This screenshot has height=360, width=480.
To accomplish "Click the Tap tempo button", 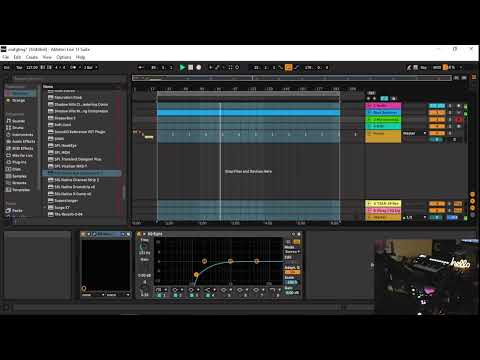I will click(x=19, y=67).
